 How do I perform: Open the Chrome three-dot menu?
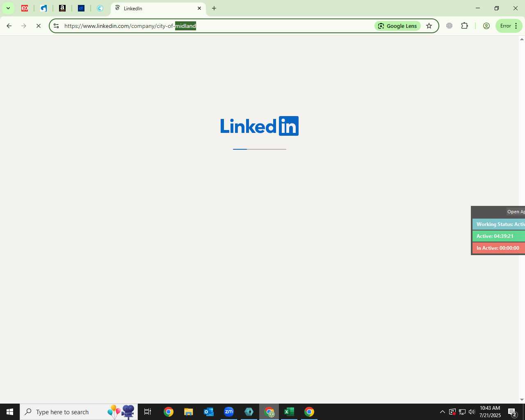[x=516, y=26]
